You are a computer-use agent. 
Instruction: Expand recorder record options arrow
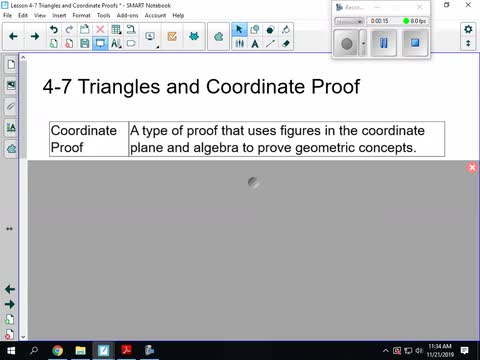point(363,43)
